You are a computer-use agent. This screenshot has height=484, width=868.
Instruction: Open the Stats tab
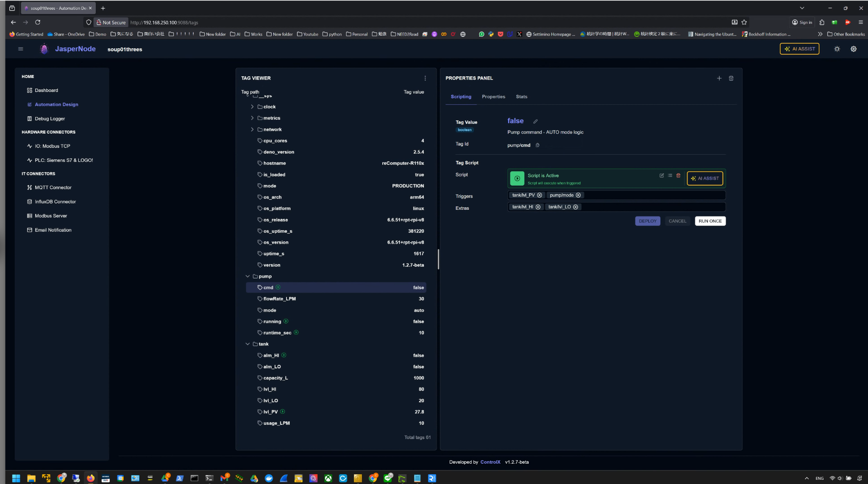521,97
